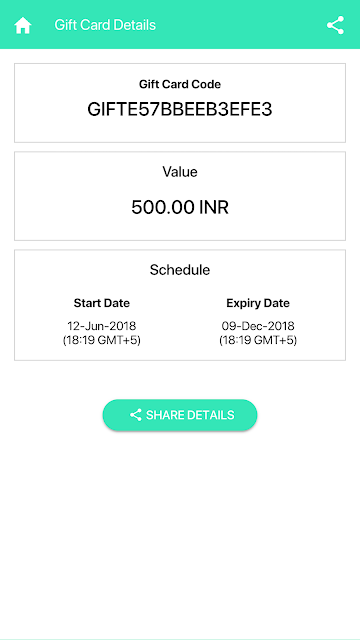The width and height of the screenshot is (360, 640).
Task: Click the Gift Card Code label
Action: point(180,84)
